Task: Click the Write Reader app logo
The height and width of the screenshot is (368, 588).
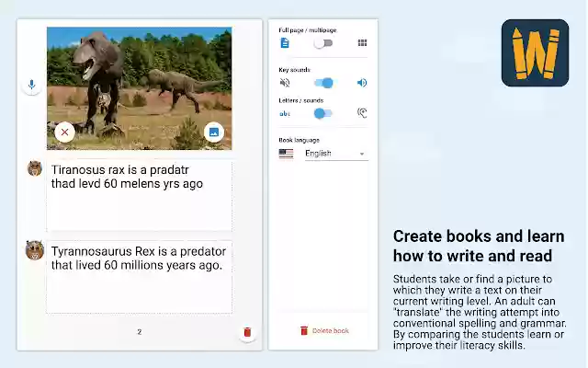Action: pos(535,53)
